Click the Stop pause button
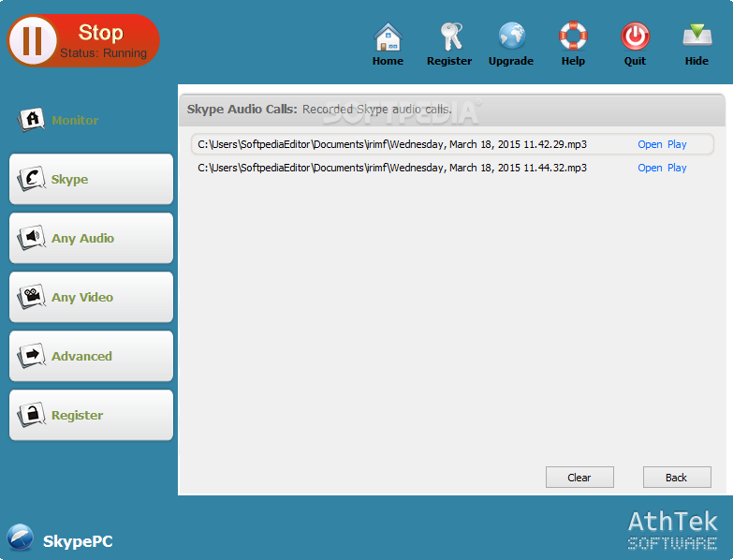The width and height of the screenshot is (733, 560). click(x=83, y=40)
